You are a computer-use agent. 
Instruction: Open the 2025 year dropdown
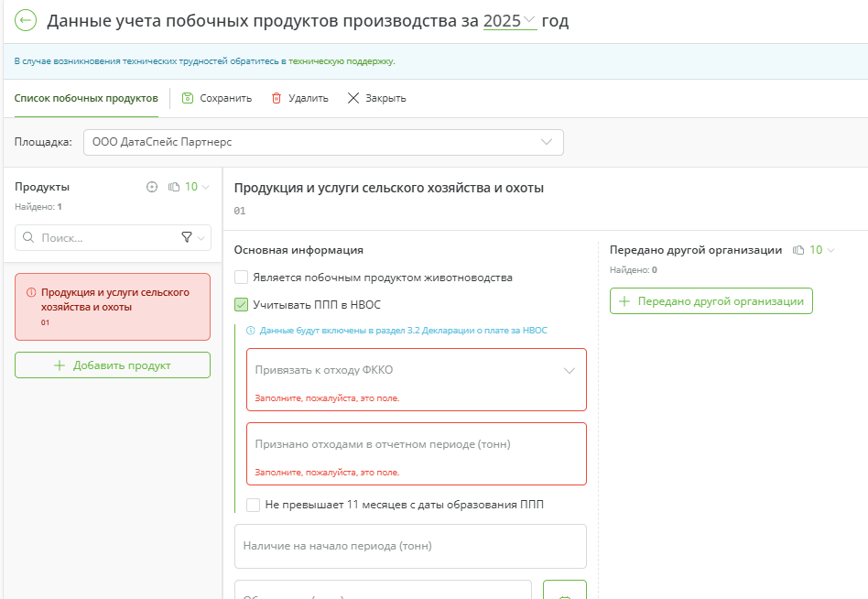point(509,21)
